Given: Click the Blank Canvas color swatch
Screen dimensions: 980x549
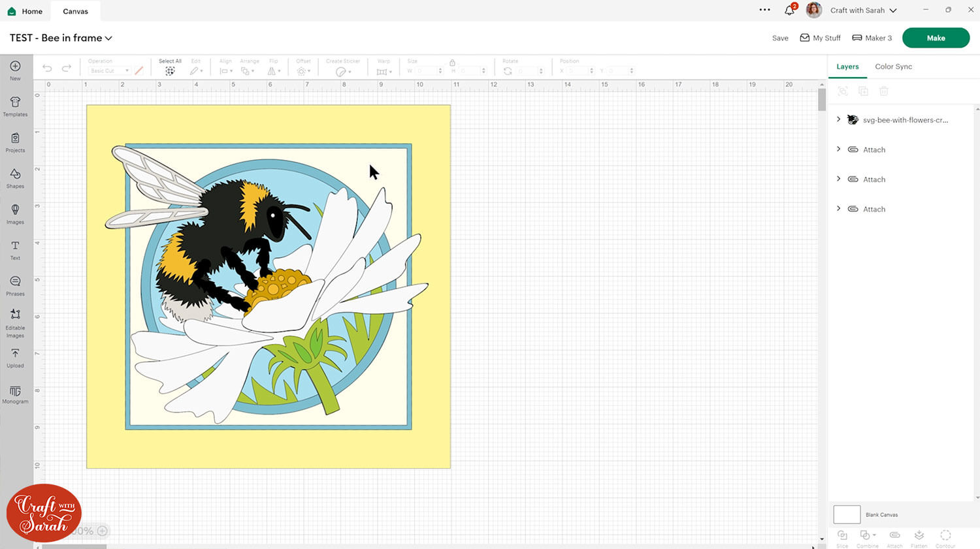Looking at the screenshot, I should tap(847, 514).
